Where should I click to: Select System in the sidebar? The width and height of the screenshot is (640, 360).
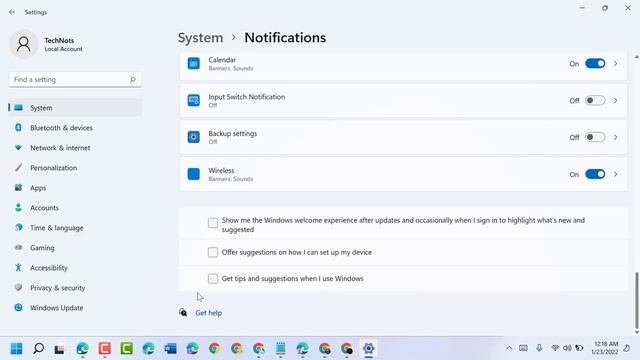(75, 108)
